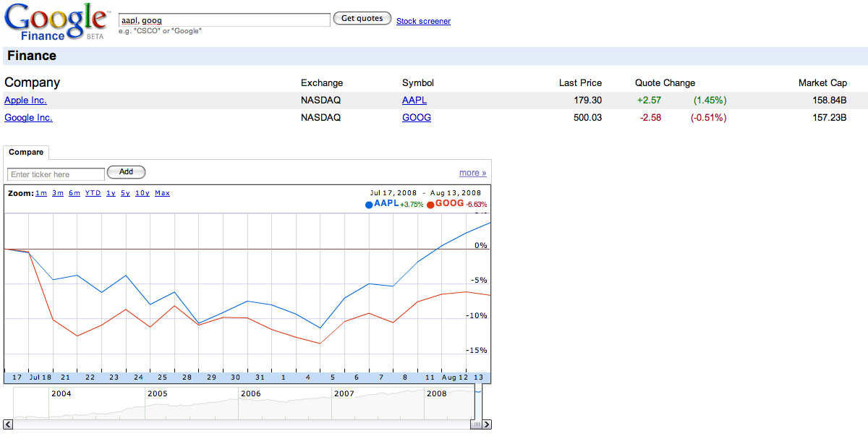This screenshot has height=444, width=868.
Task: Set chart zoom to 5y
Action: coord(126,193)
